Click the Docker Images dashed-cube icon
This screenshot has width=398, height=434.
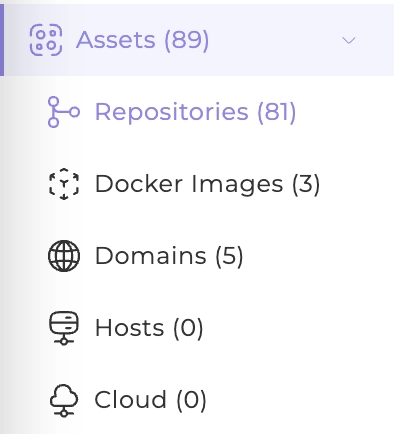click(x=64, y=184)
